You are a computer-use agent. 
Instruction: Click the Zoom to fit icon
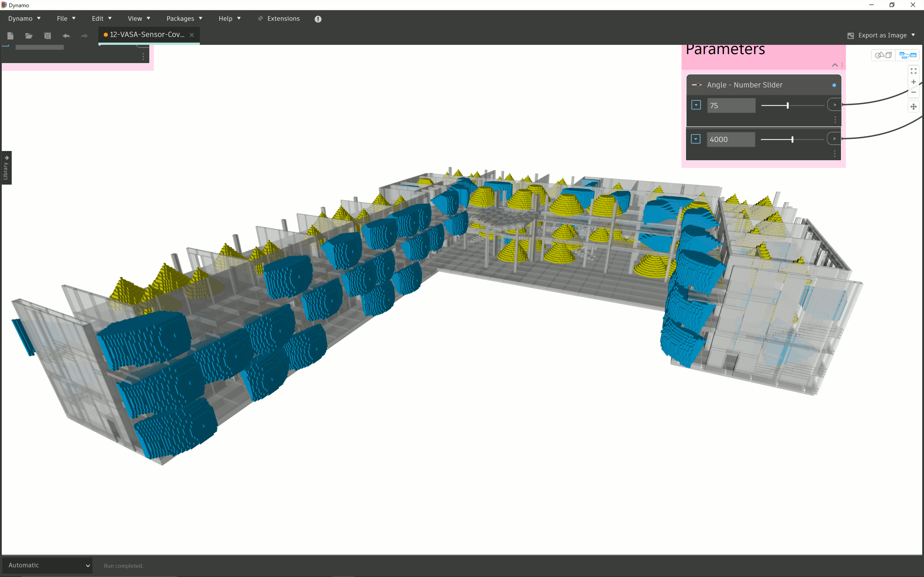coord(913,71)
